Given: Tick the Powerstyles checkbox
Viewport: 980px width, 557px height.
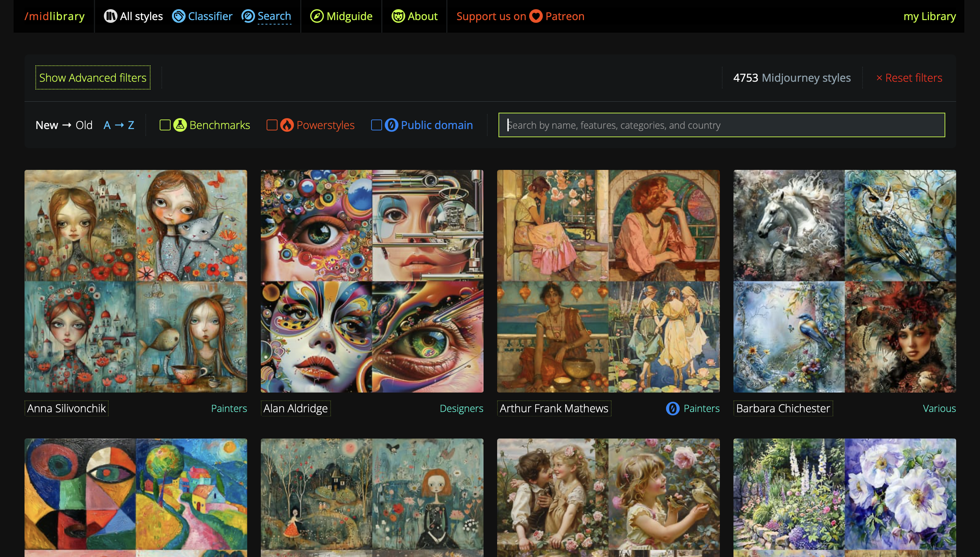Looking at the screenshot, I should tap(272, 125).
